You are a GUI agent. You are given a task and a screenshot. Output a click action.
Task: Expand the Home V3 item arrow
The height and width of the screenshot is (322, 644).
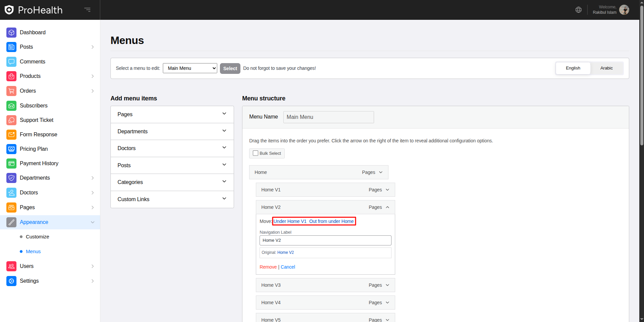tap(387, 285)
